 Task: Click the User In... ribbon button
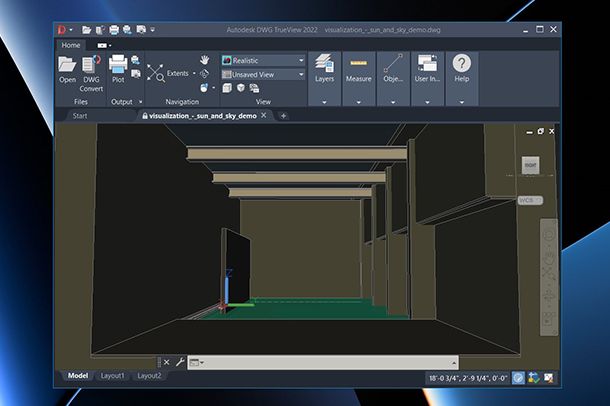(x=427, y=68)
